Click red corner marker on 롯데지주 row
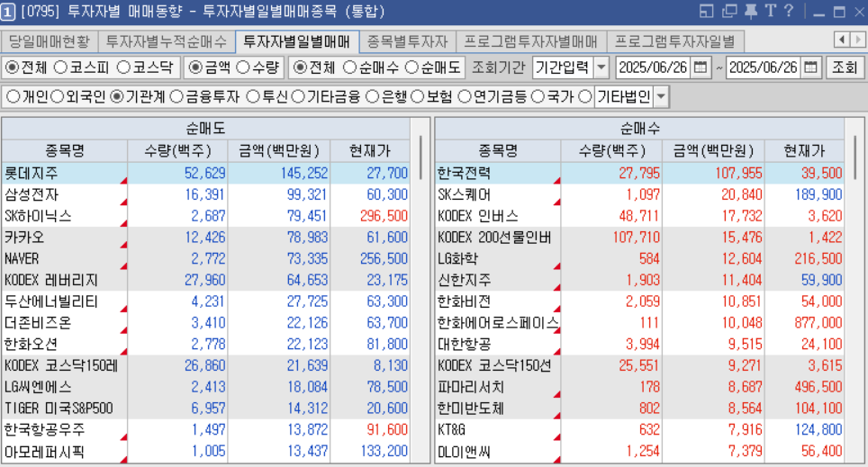This screenshot has width=868, height=467. coord(124,180)
